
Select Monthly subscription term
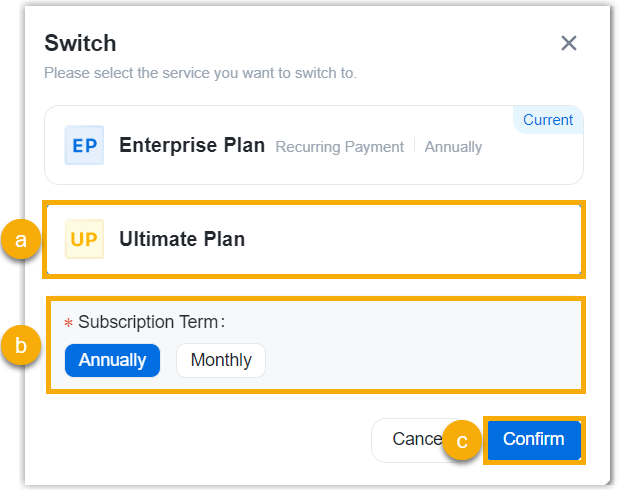point(221,360)
